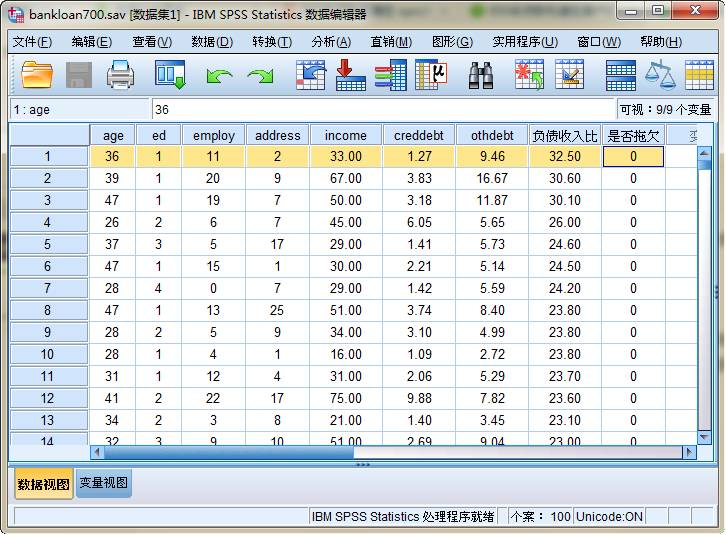Click the Undo green arrow icon
The width and height of the screenshot is (726, 535).
click(x=219, y=76)
